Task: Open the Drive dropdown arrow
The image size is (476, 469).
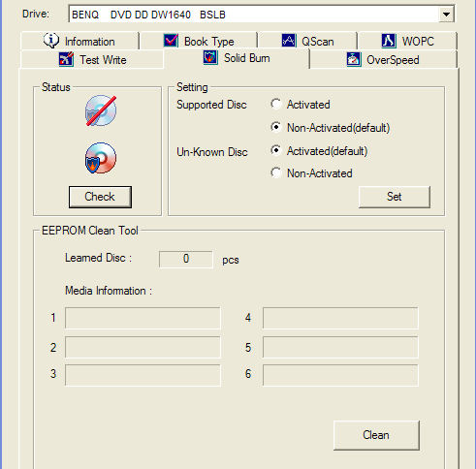Action: pos(446,15)
